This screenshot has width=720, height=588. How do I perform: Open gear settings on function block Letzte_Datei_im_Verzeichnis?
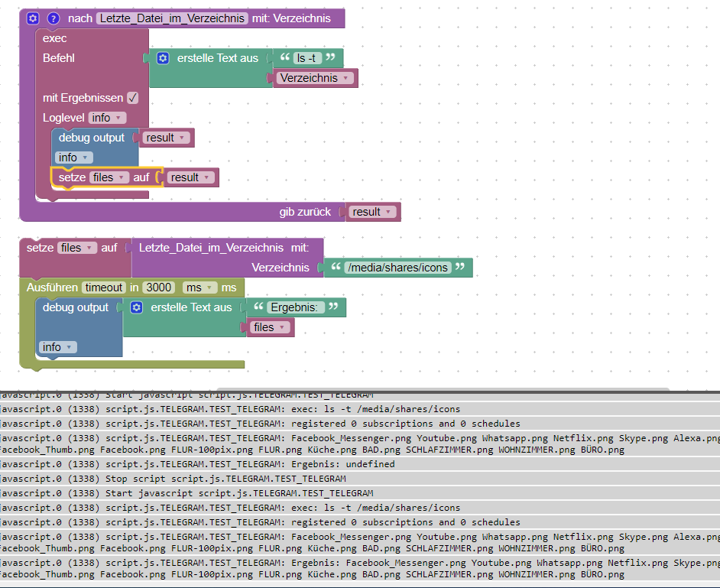coord(33,18)
